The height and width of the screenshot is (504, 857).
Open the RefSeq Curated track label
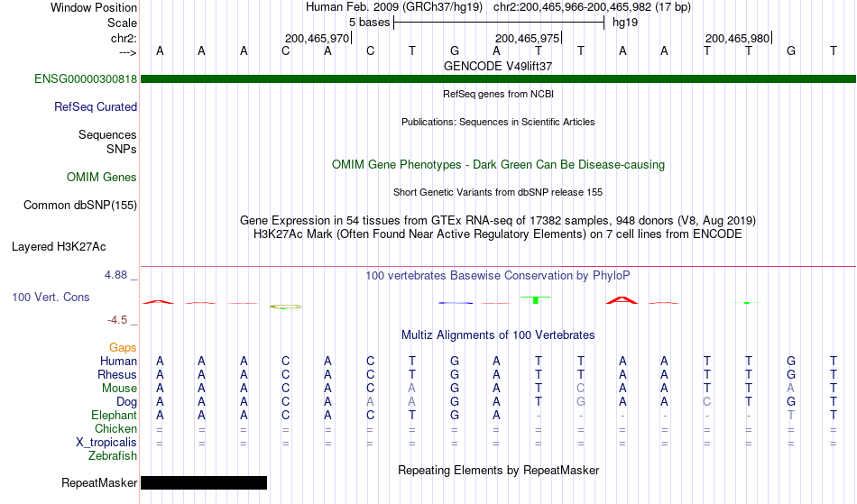point(95,106)
